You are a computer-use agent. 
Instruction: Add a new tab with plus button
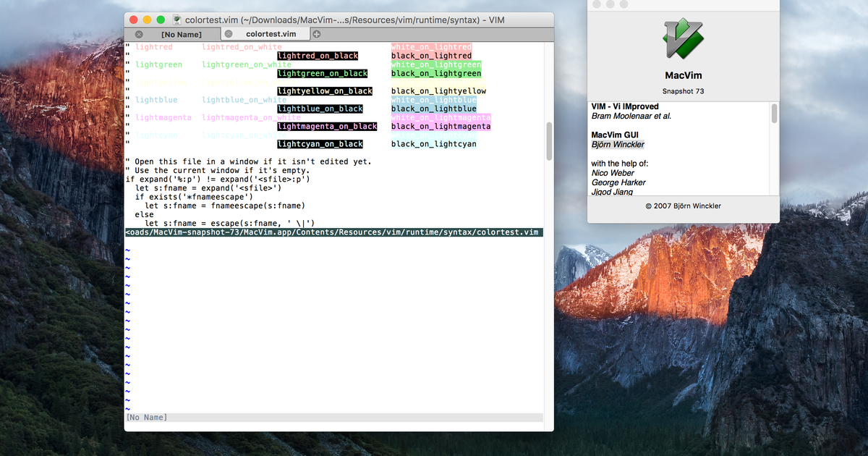point(317,34)
